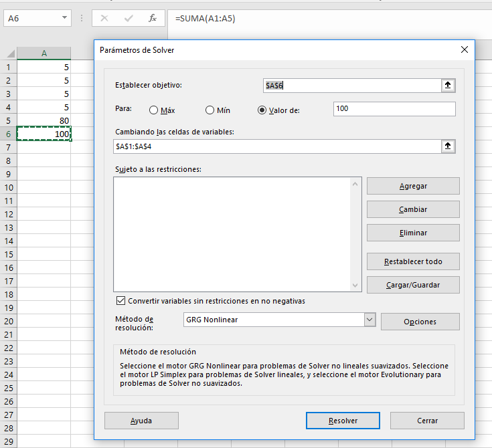Image resolution: width=492 pixels, height=448 pixels.
Task: Click the Cambiar button
Action: tap(413, 209)
